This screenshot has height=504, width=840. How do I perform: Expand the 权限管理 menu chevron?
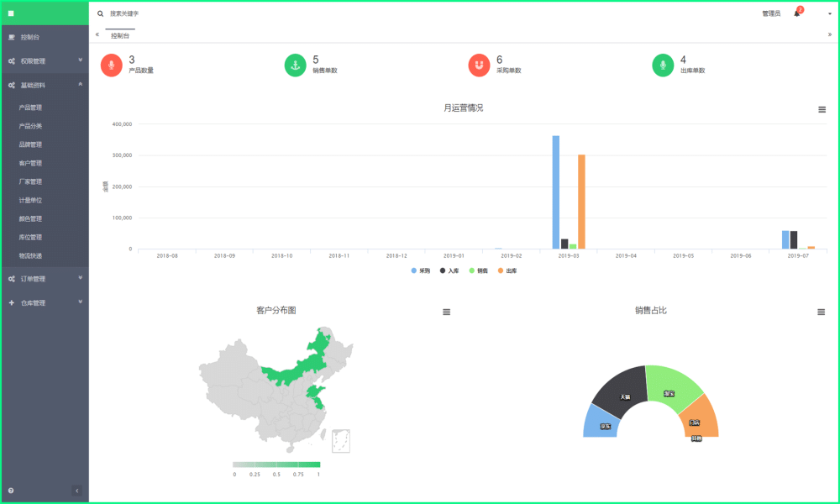pyautogui.click(x=81, y=60)
